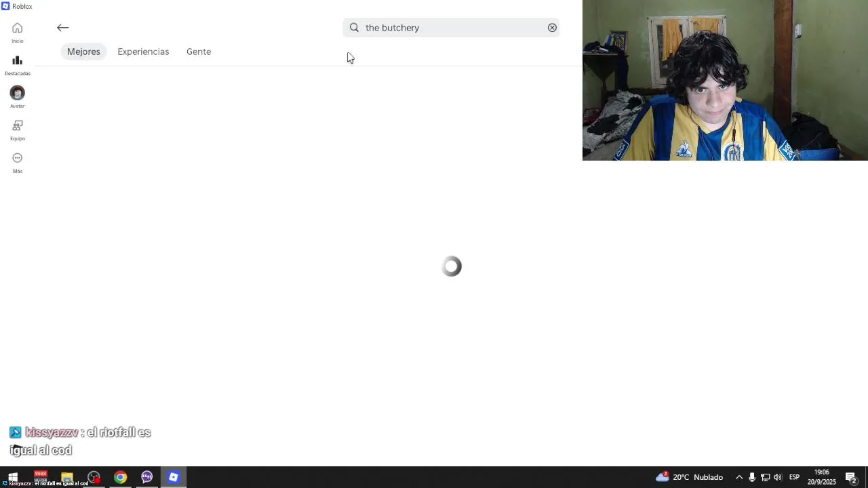
Task: Click the search magnifier icon
Action: (x=354, y=28)
